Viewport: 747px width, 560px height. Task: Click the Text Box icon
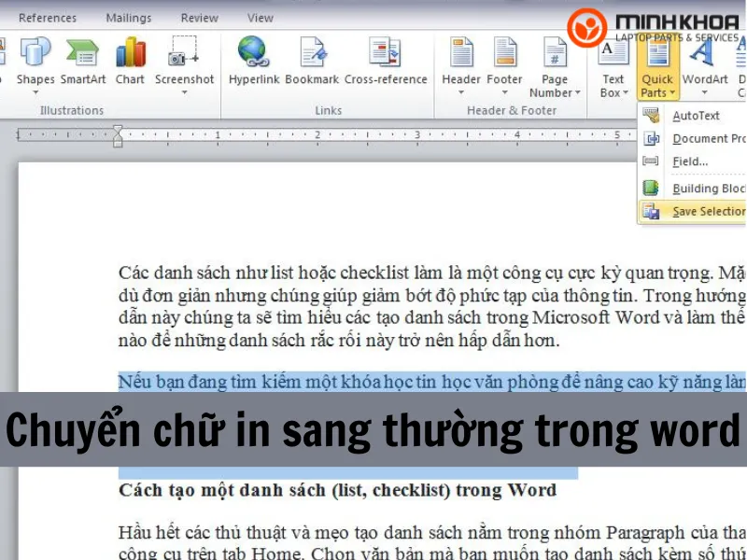(613, 52)
